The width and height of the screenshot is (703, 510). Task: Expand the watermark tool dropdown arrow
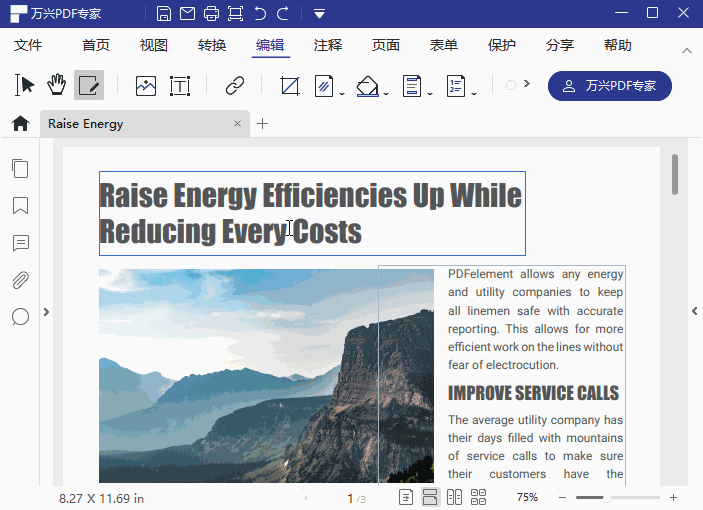coord(342,94)
